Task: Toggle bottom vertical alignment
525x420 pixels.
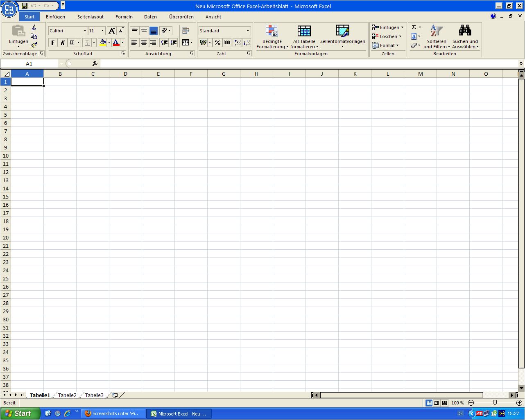Action: coord(154,31)
